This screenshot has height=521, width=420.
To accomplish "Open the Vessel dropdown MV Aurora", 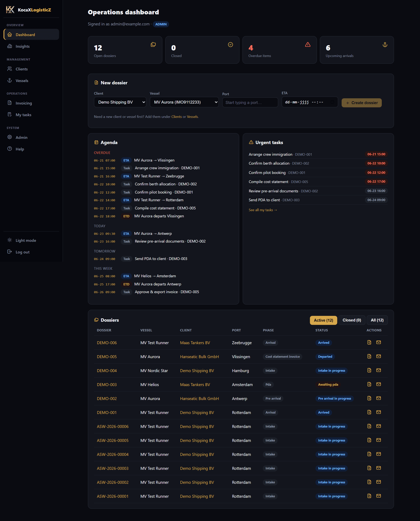I will coord(184,102).
